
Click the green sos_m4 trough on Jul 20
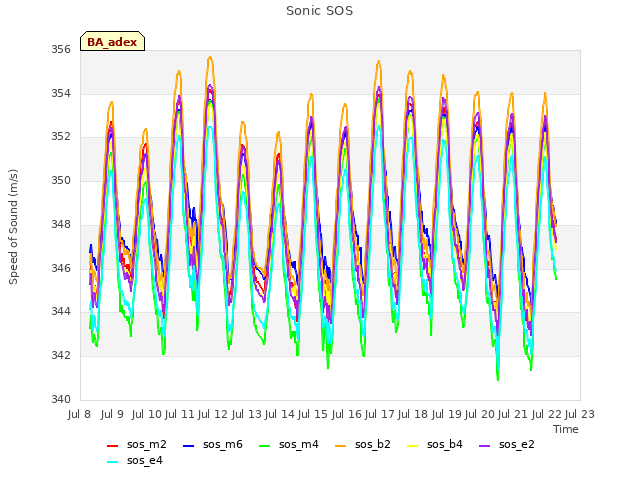[498, 380]
